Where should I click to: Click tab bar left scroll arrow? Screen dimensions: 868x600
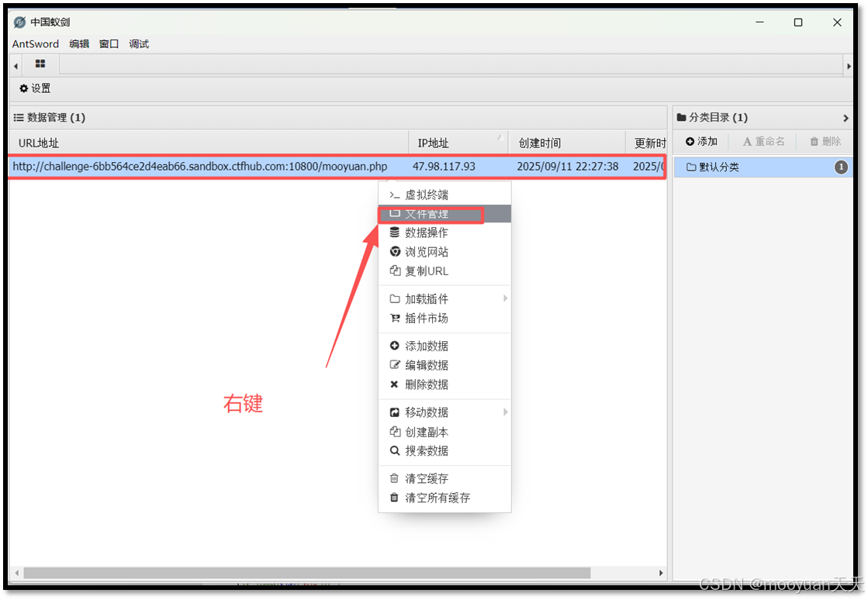pos(16,67)
